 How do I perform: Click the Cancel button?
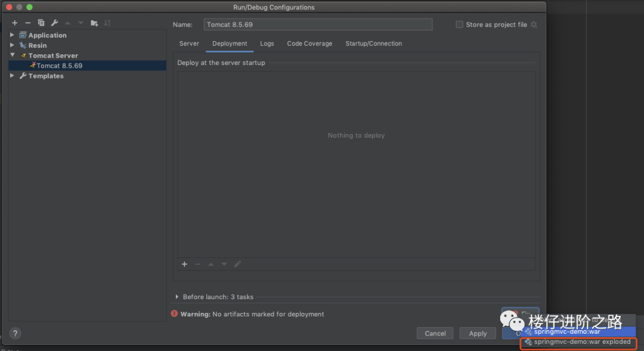[x=435, y=333]
